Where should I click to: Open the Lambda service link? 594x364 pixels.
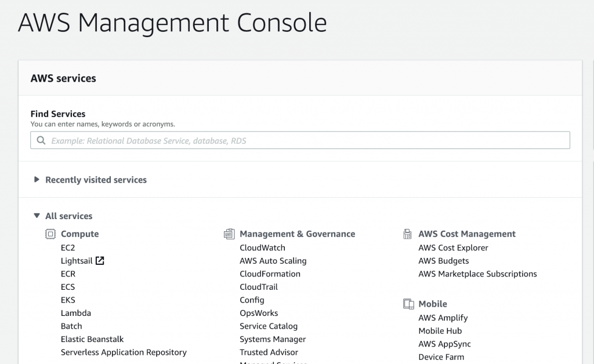point(76,314)
